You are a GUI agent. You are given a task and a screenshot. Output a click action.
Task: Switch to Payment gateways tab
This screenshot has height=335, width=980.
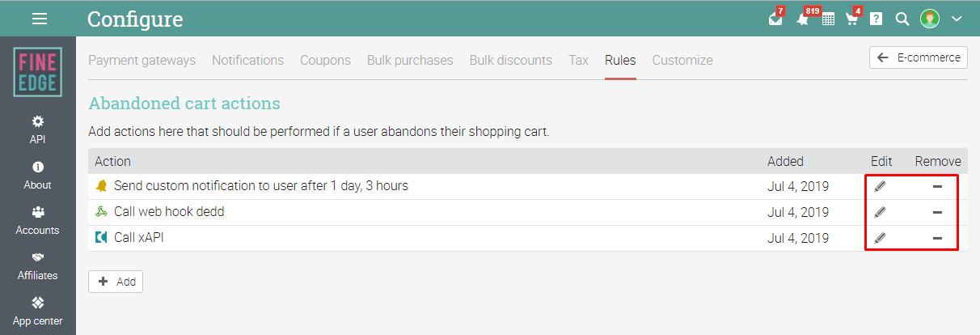coord(142,60)
